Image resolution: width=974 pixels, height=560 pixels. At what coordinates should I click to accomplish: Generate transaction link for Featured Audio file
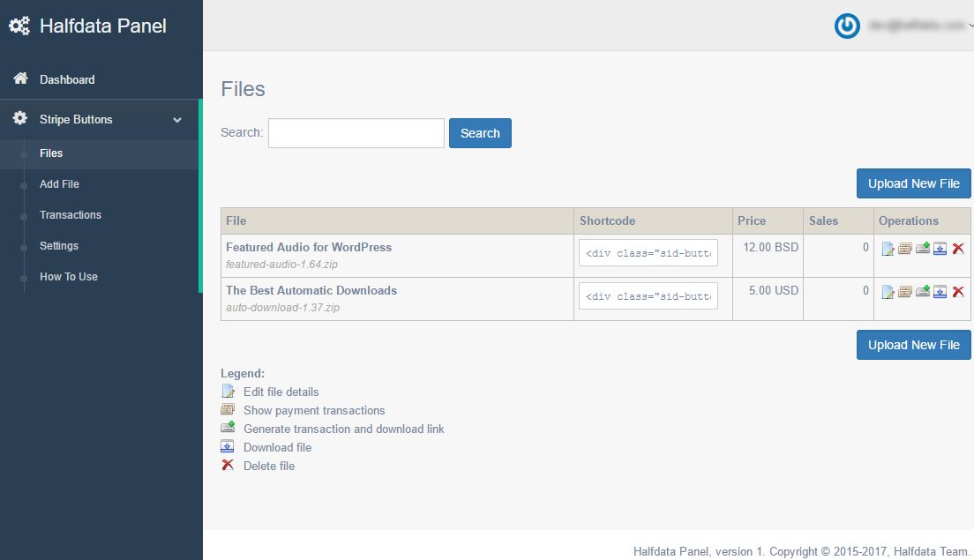click(x=923, y=249)
